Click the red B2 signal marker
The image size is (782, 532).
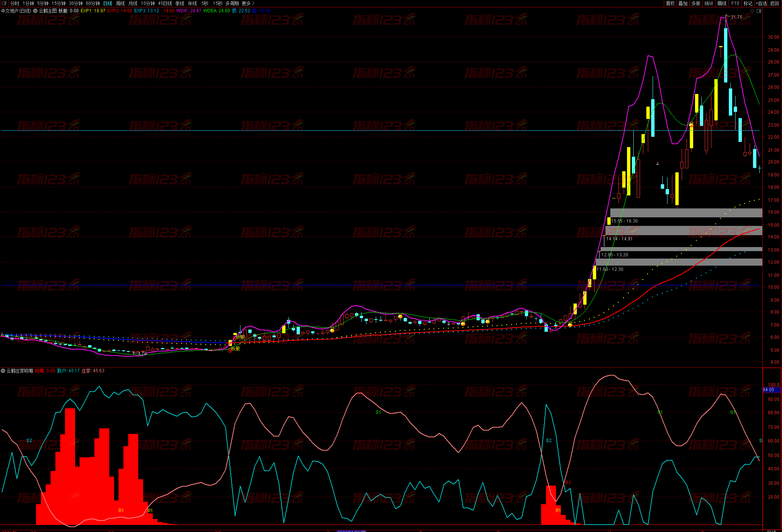click(x=568, y=483)
